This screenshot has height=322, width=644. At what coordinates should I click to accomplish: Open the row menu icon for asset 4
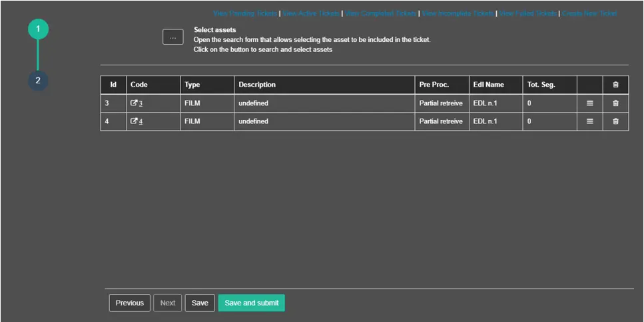[x=589, y=121]
